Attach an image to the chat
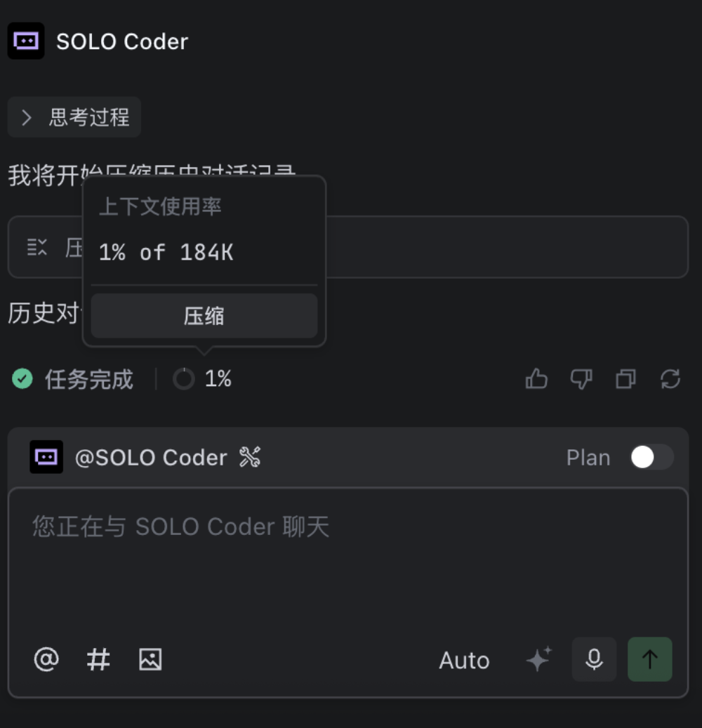The image size is (702, 728). [150, 660]
